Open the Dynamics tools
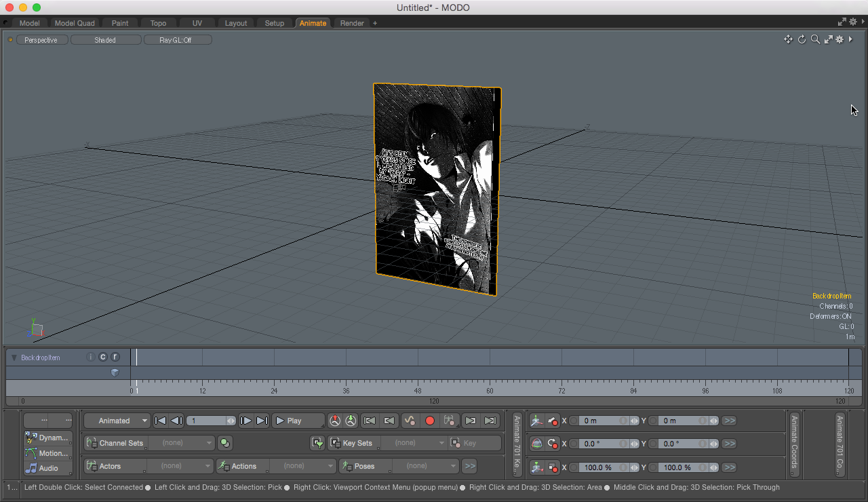 (x=47, y=438)
